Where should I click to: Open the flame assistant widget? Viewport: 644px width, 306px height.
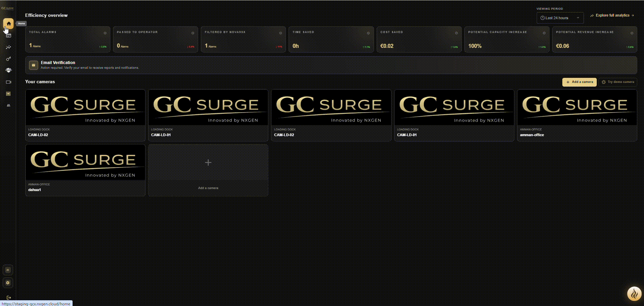[634, 294]
